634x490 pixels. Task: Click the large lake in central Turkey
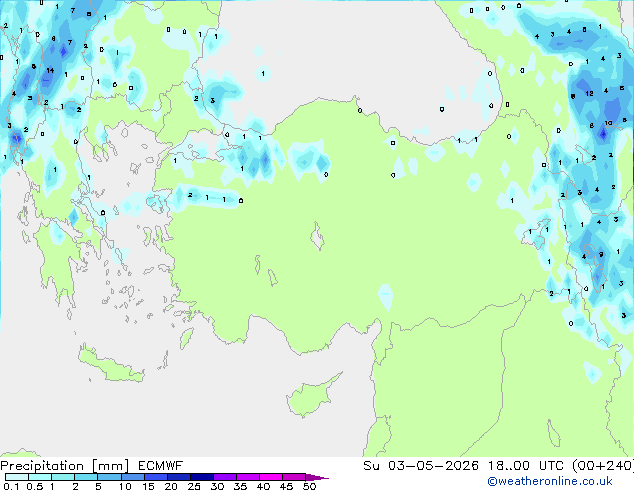[317, 236]
